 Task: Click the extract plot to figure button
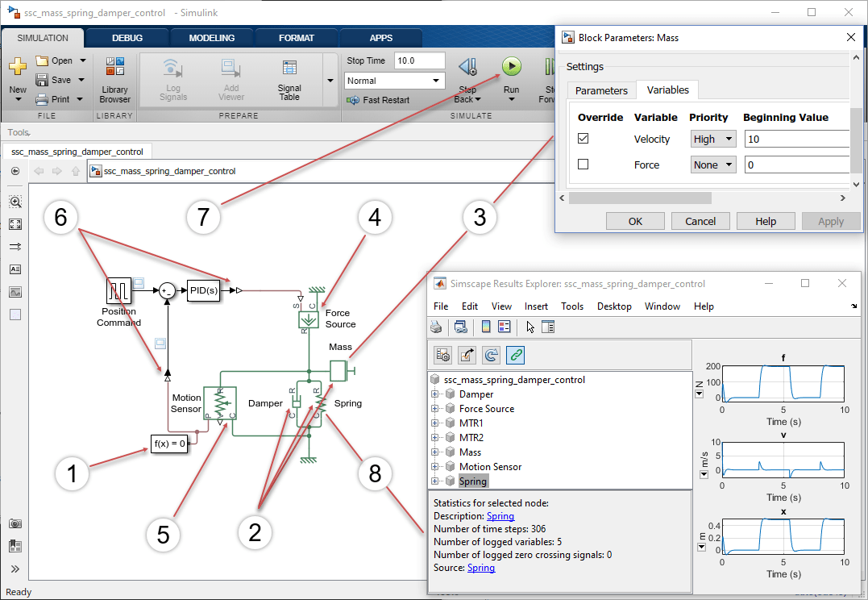(467, 355)
